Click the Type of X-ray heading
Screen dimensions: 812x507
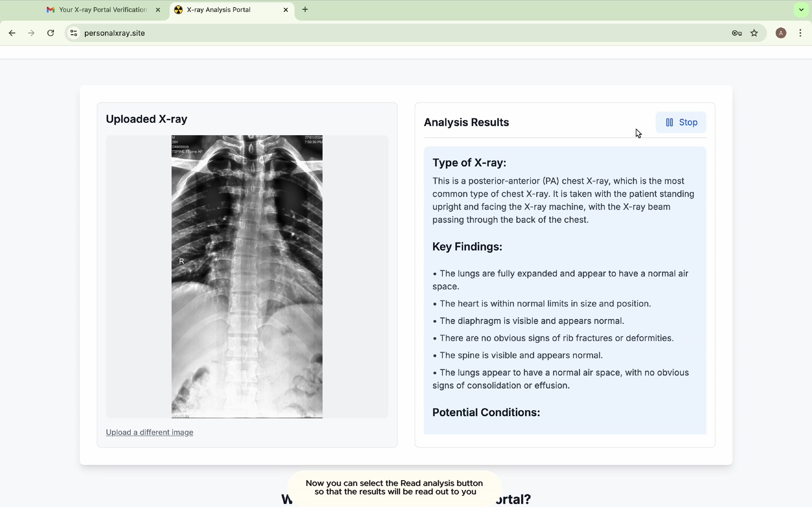469,163
